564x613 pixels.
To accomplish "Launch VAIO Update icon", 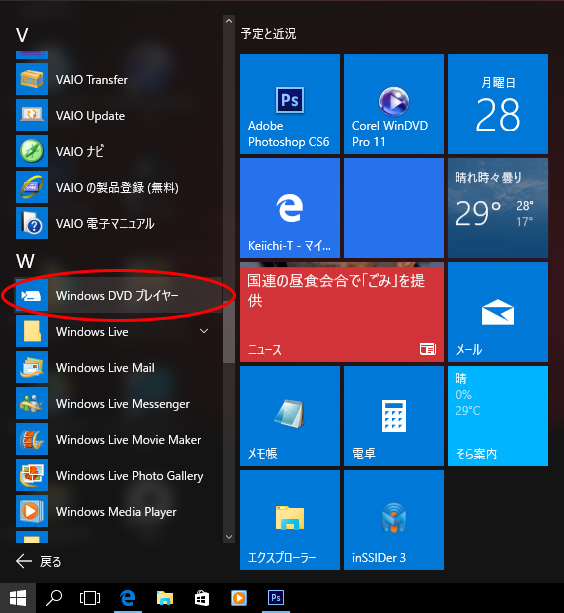I will click(x=32, y=115).
